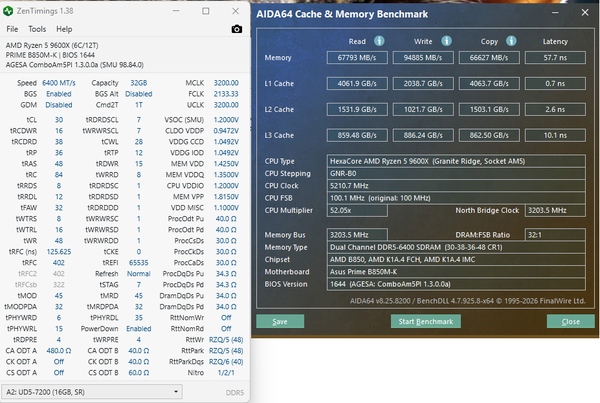Click the Close button in AIDA64
The height and width of the screenshot is (403, 600).
571,321
